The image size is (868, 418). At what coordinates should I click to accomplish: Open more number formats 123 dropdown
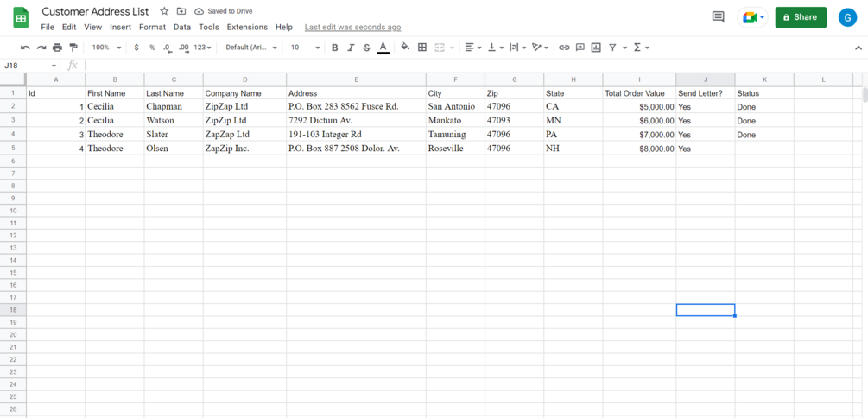coord(203,47)
